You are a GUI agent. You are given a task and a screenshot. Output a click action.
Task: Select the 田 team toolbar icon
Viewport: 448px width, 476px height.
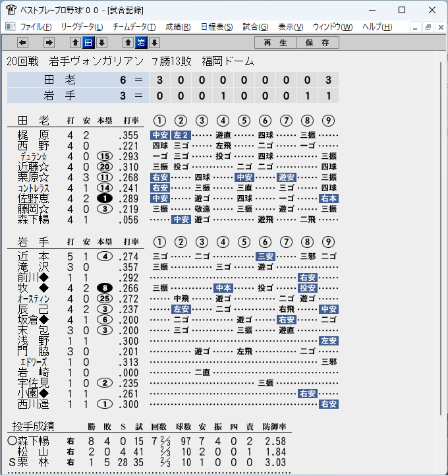88,43
